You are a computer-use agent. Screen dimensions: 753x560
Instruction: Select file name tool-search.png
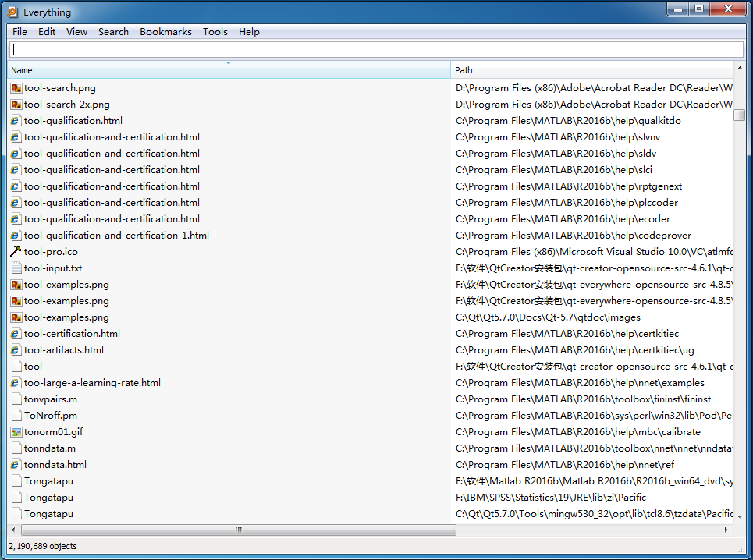point(60,88)
